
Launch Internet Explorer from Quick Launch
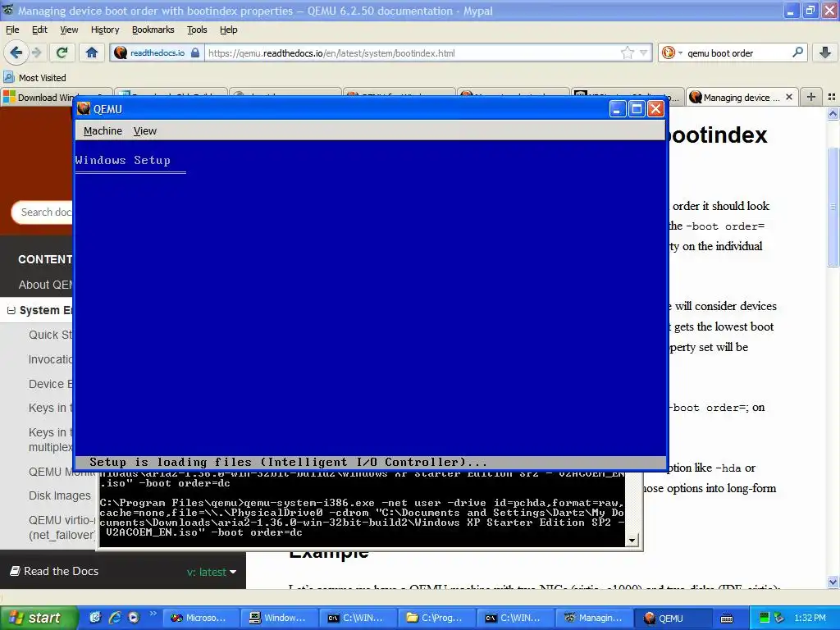[114, 618]
